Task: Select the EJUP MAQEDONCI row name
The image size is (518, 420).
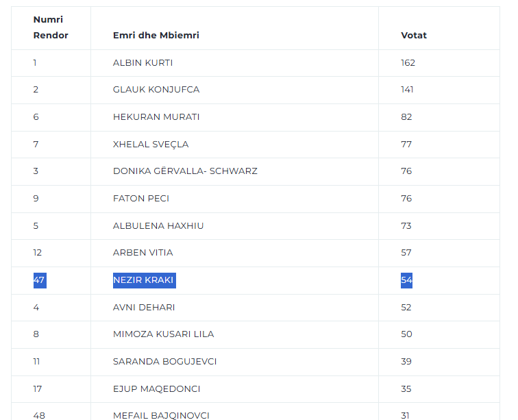Action: [157, 389]
